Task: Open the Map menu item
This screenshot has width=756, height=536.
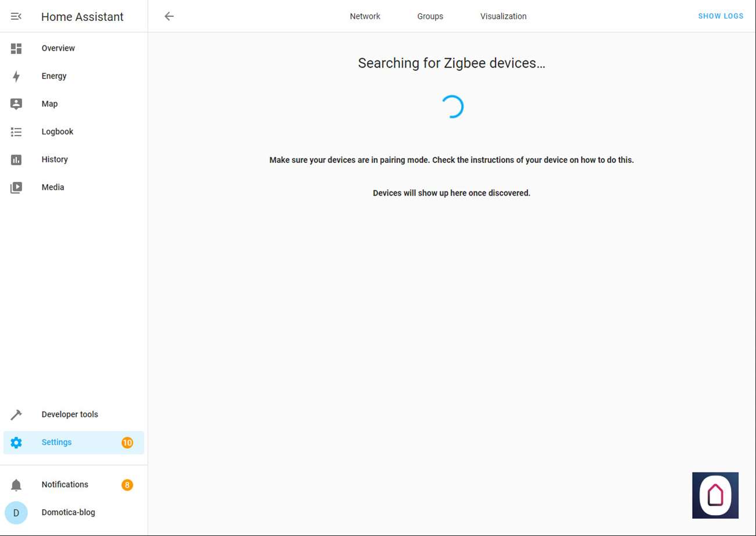Action: [x=74, y=104]
